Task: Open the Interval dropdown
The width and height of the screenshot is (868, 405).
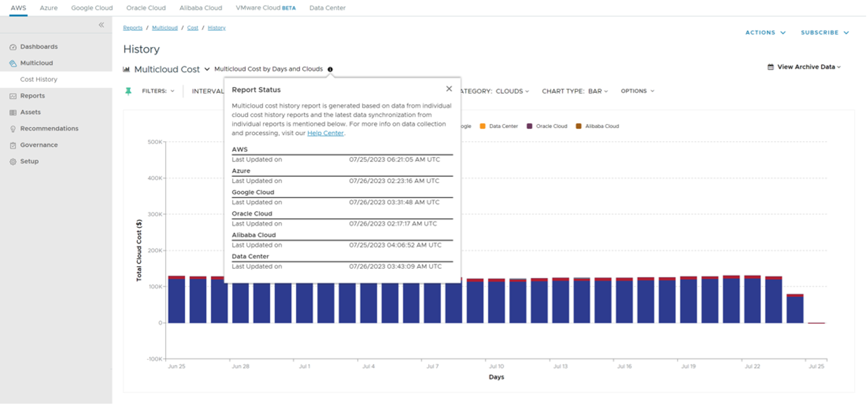Action: [x=208, y=91]
